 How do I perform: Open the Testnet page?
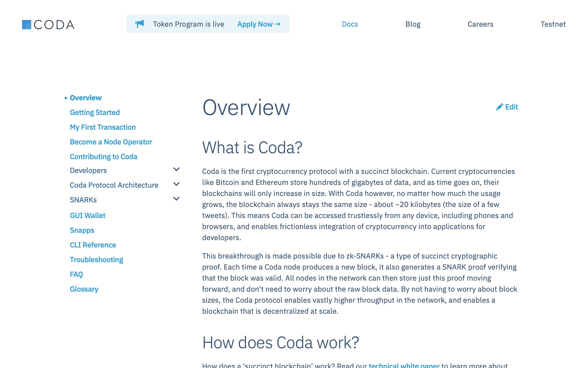click(553, 24)
